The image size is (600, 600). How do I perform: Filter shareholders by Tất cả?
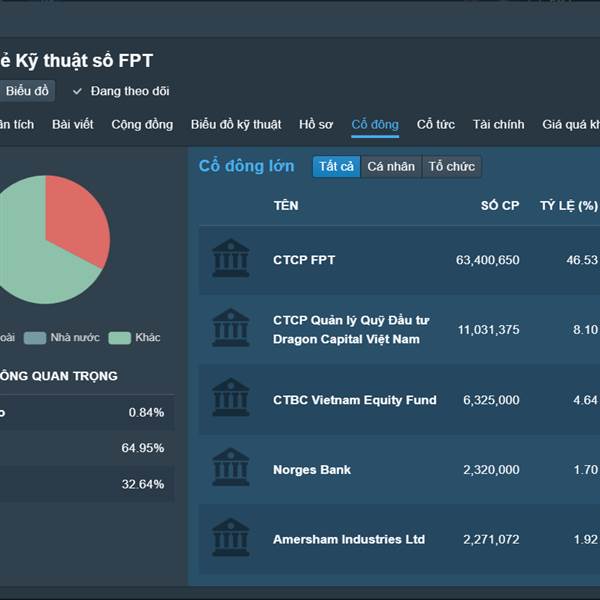336,166
